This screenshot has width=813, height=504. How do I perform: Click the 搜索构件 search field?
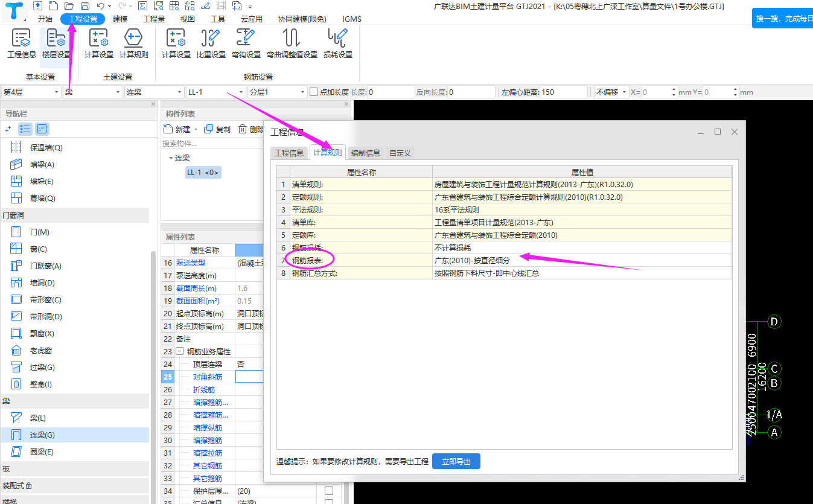coord(212,144)
